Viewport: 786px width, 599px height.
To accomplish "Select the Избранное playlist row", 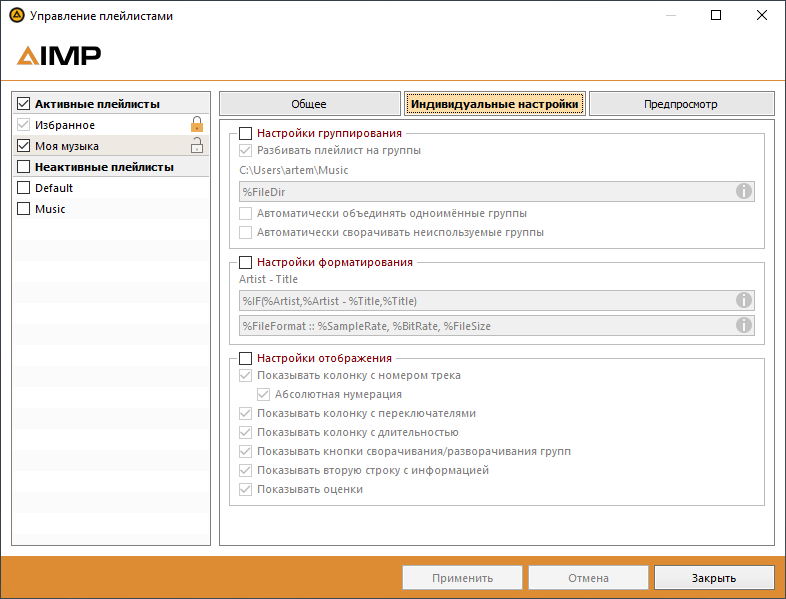I will click(100, 125).
